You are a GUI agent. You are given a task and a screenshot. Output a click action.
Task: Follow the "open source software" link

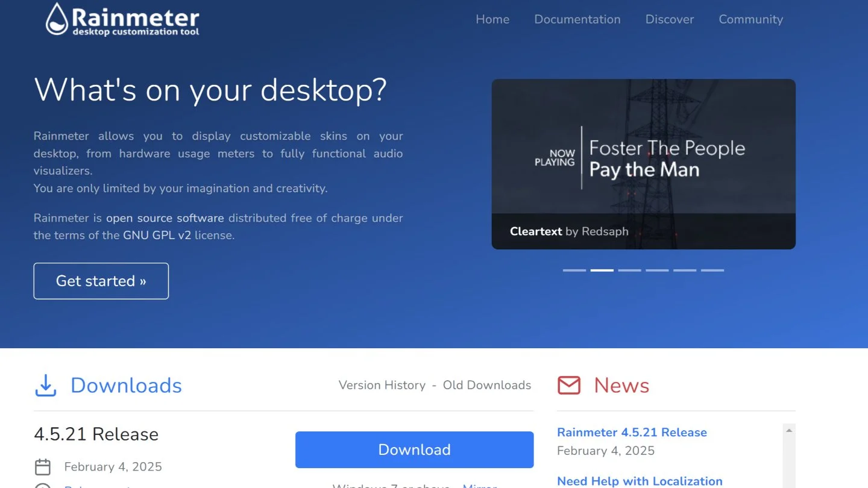[165, 218]
